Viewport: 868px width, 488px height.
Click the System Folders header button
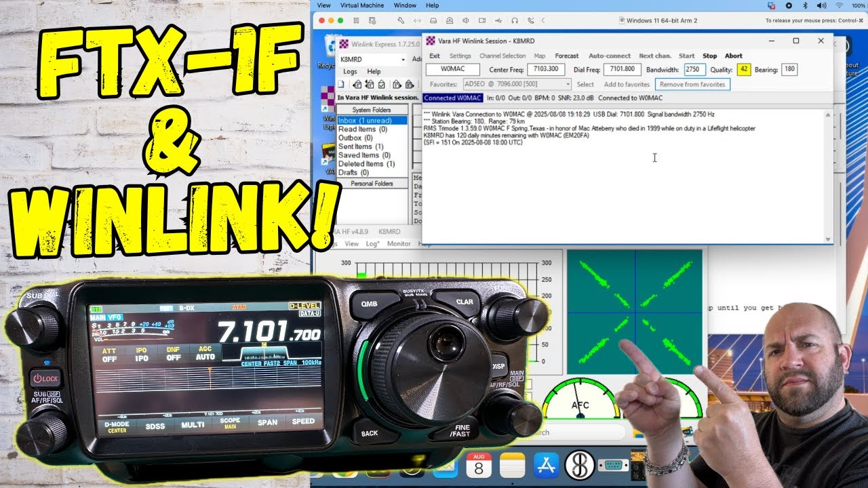372,110
